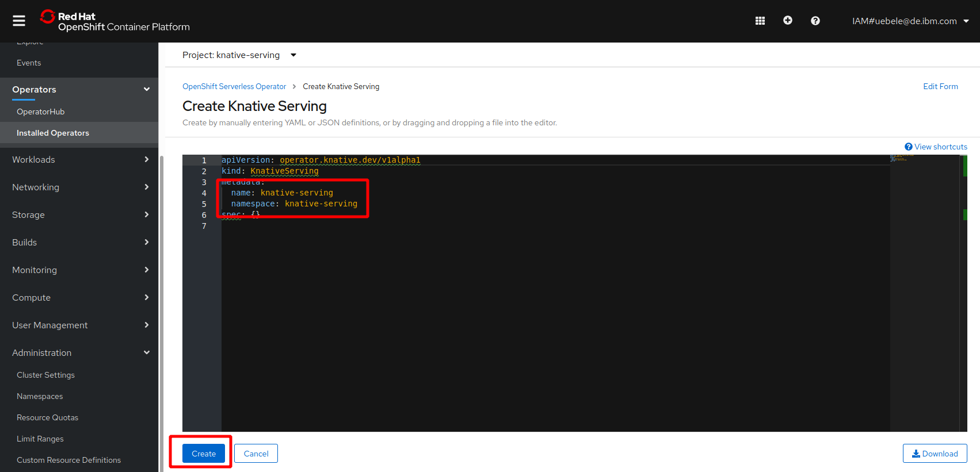This screenshot has height=472, width=980.
Task: Open Resource Quotas page
Action: coord(47,418)
